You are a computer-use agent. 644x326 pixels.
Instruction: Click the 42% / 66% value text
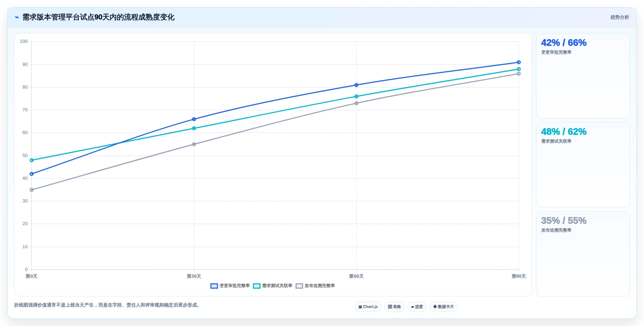click(564, 43)
